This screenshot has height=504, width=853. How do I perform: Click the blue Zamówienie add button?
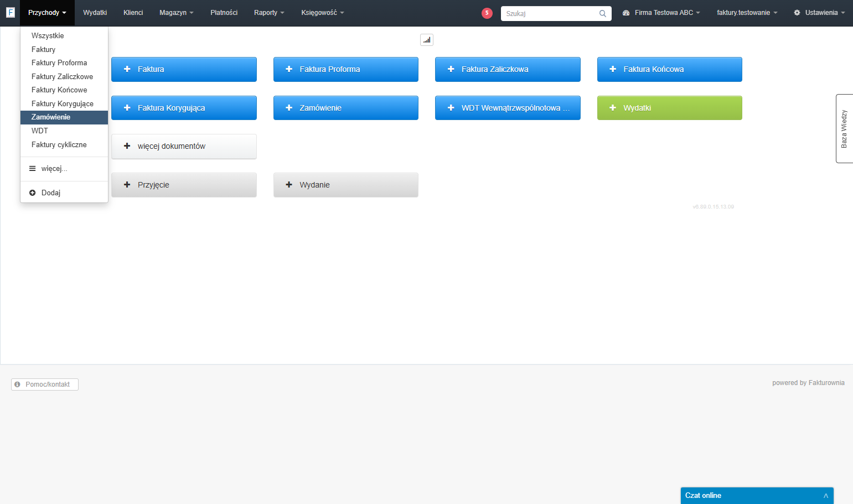[346, 108]
